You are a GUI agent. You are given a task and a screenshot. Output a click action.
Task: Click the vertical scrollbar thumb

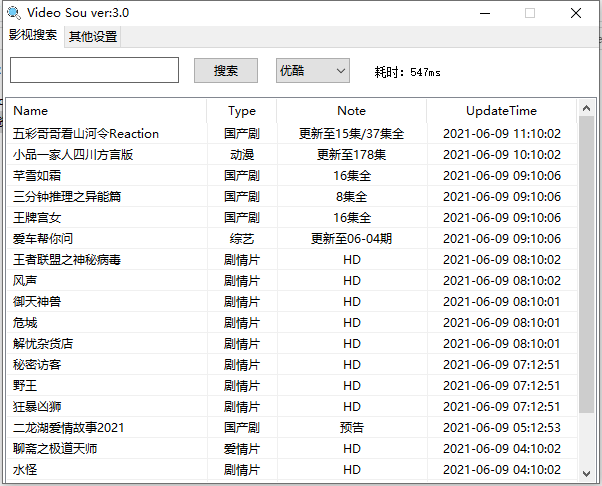[586, 264]
